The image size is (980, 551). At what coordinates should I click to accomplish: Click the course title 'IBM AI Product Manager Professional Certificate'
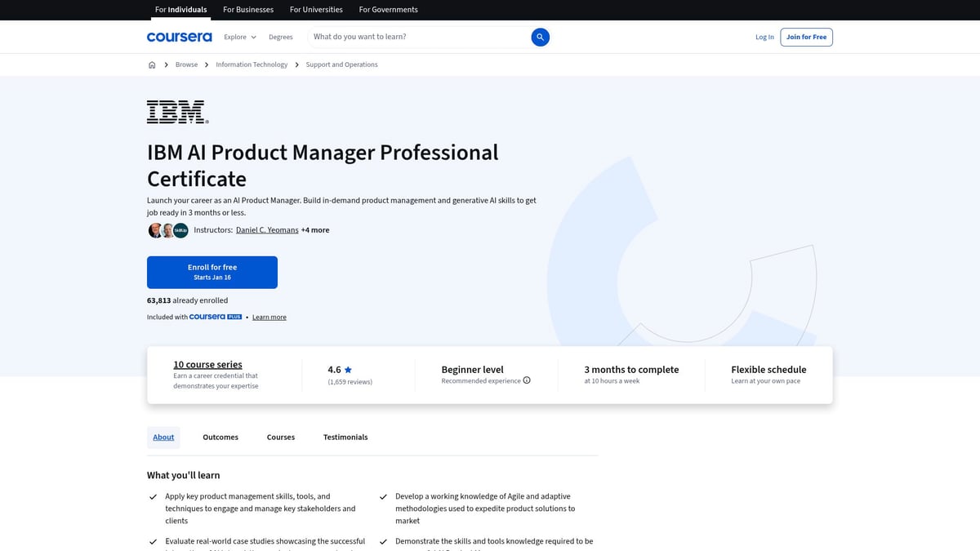[x=323, y=165]
